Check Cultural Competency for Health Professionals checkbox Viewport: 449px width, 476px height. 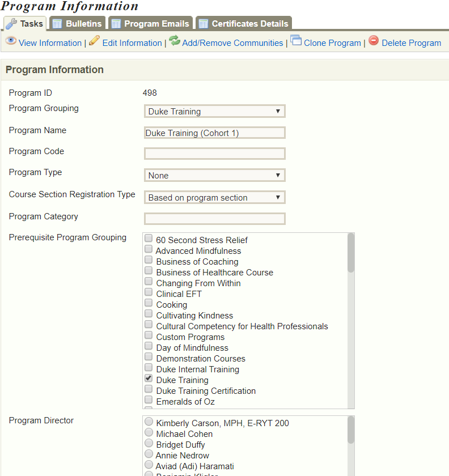click(x=149, y=324)
